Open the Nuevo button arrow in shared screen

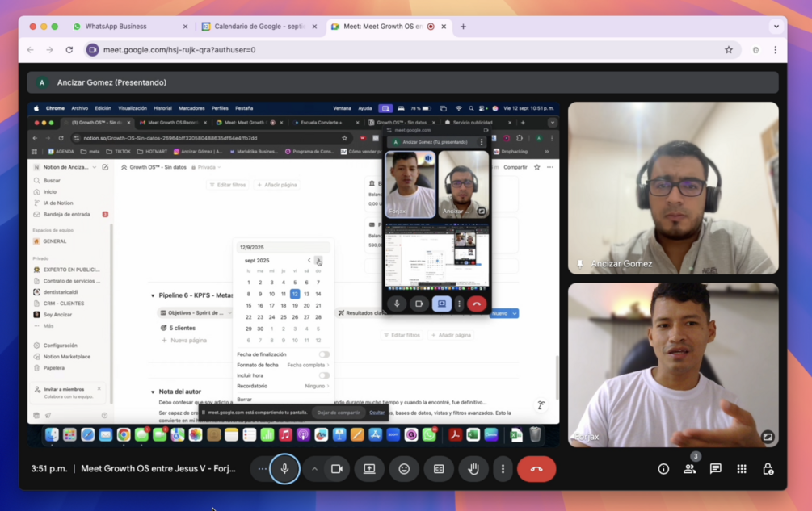tap(514, 313)
